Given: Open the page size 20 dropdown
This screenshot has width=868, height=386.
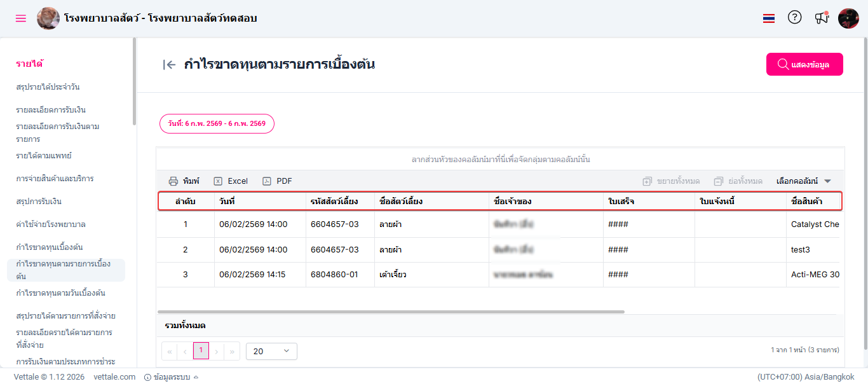Looking at the screenshot, I should 271,351.
